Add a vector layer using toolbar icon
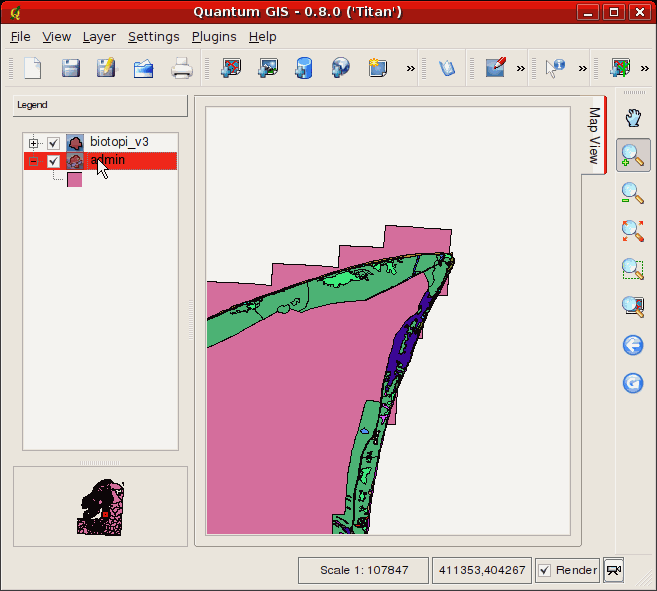657x591 pixels. (x=232, y=68)
